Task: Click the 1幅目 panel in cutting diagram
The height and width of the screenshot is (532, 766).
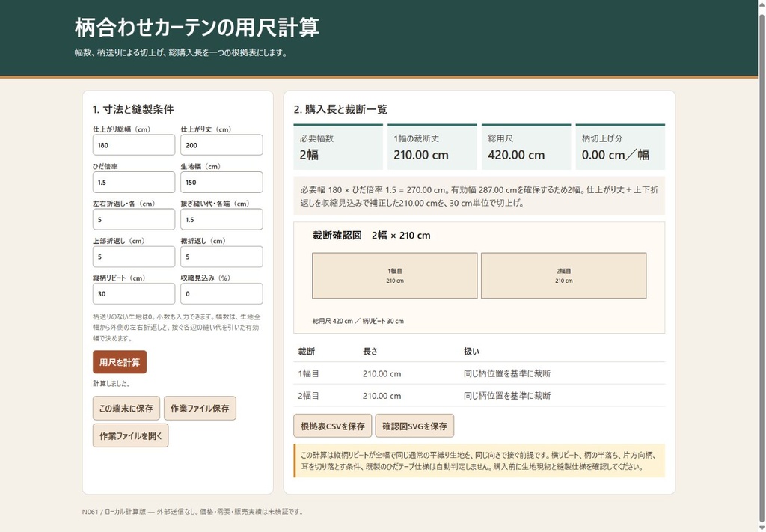Action: click(x=395, y=275)
